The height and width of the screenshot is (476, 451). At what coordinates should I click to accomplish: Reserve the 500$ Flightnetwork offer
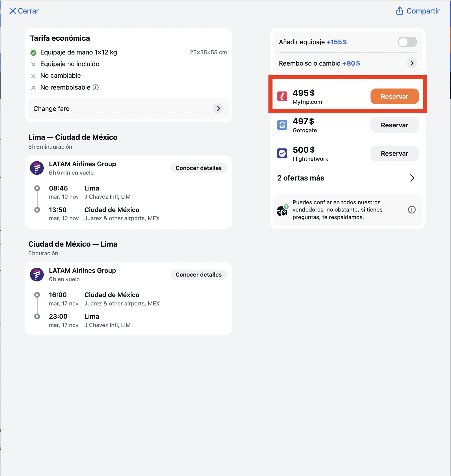tap(395, 154)
